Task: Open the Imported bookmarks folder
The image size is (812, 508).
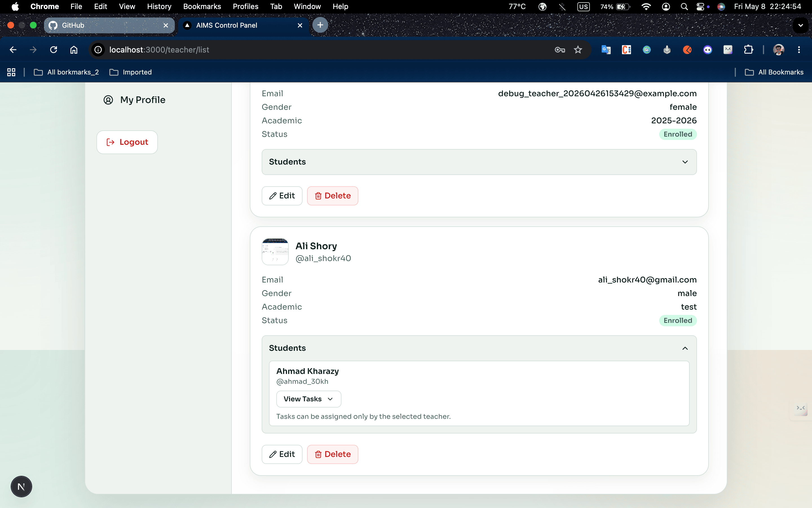Action: point(131,72)
